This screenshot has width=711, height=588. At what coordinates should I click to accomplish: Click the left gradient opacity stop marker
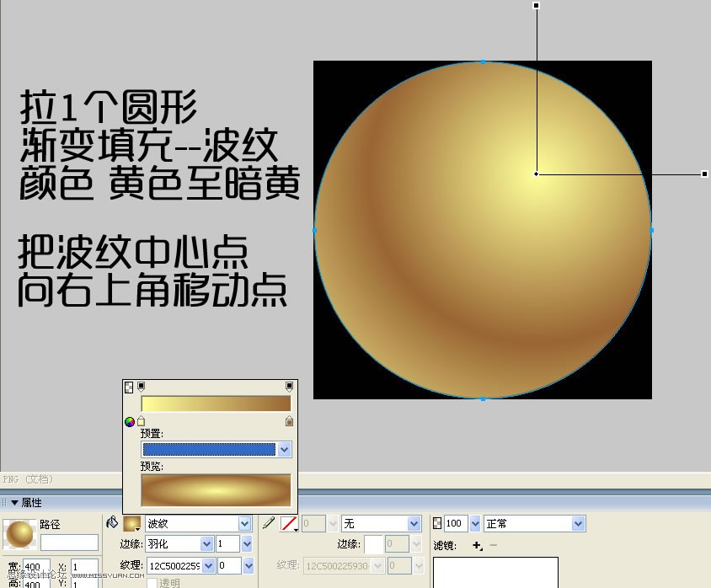[x=141, y=386]
